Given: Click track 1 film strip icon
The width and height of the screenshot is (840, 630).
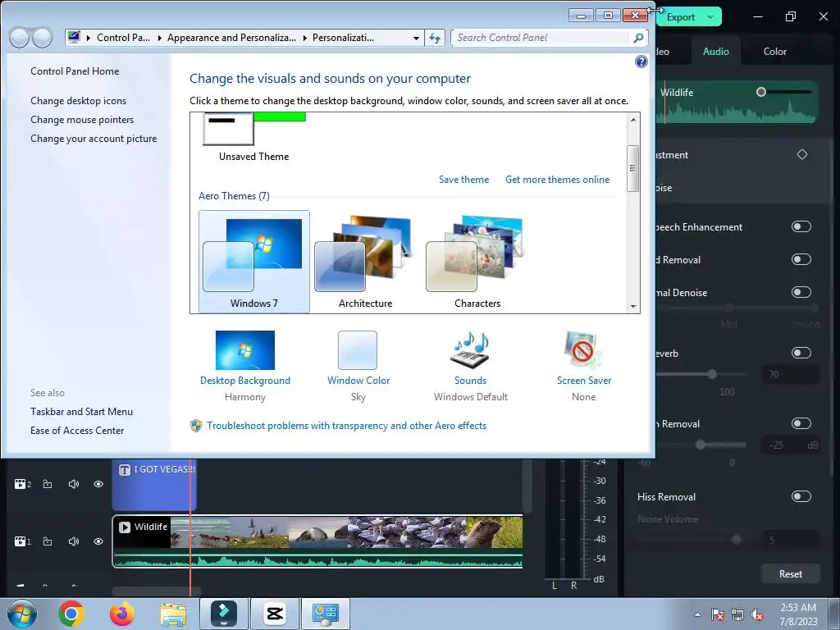Looking at the screenshot, I should (22, 541).
